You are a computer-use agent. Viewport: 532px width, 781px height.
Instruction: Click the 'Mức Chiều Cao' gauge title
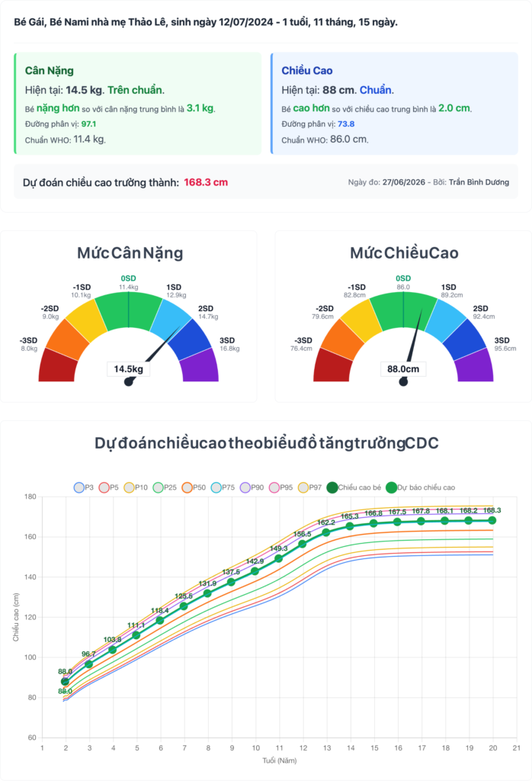(404, 253)
